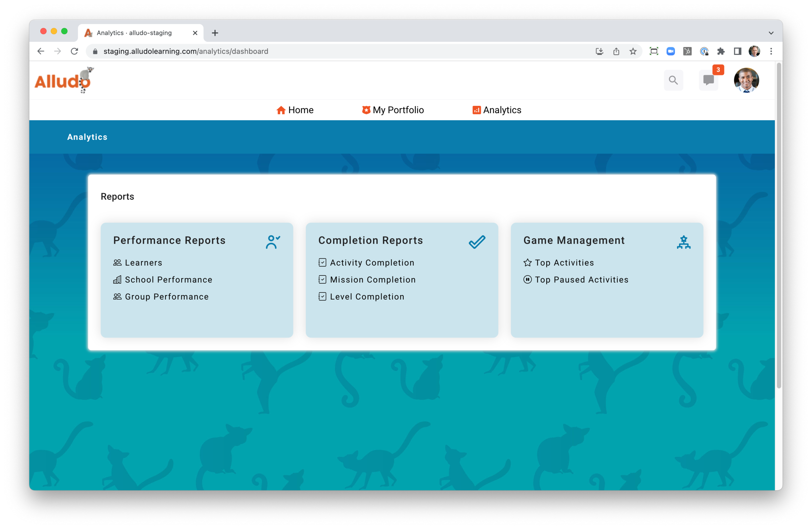Open the messages chat icon

pyautogui.click(x=709, y=80)
